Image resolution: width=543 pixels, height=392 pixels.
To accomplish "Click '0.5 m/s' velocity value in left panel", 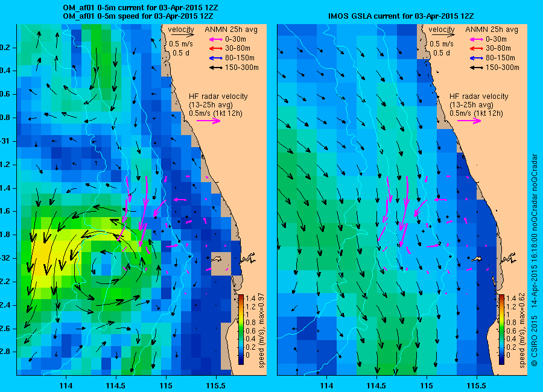I will [181, 44].
